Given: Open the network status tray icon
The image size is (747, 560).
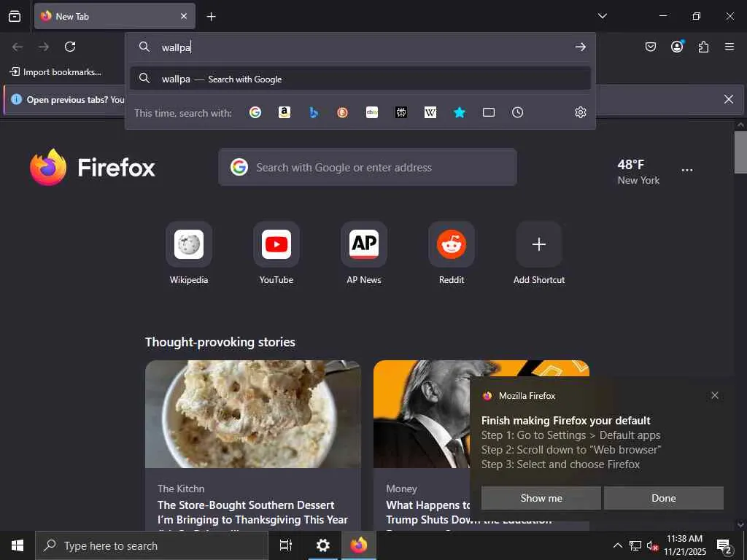Looking at the screenshot, I should coord(635,545).
